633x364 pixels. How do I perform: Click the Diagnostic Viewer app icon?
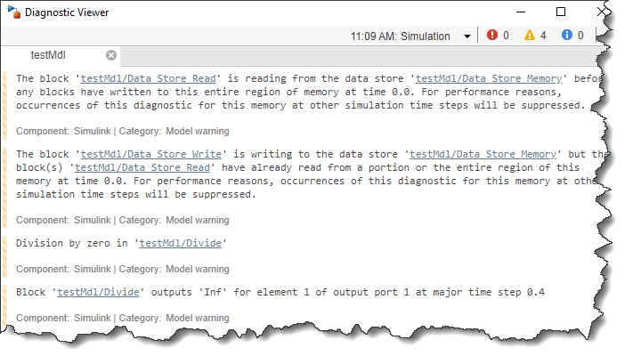[x=12, y=12]
